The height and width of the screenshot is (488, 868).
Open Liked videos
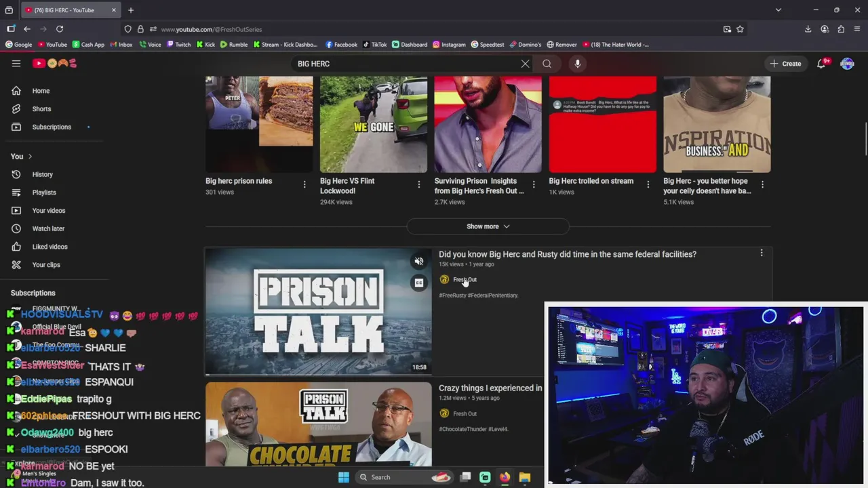50,247
